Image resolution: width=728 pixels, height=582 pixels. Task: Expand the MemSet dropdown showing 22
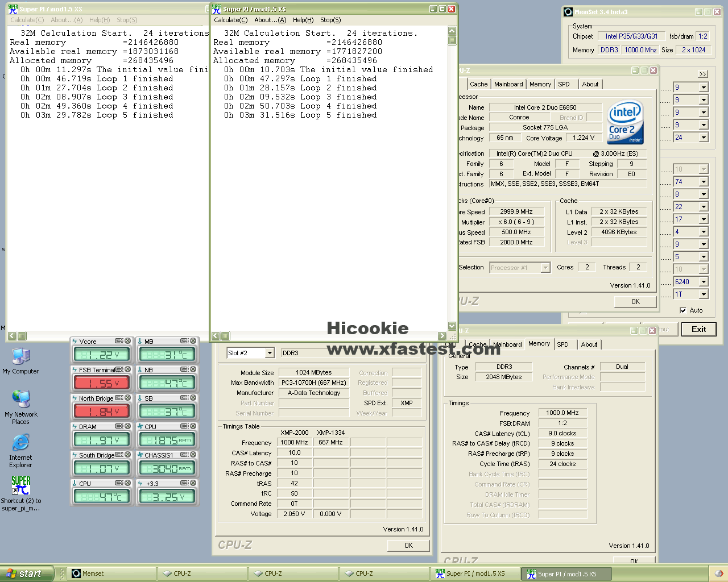(x=704, y=207)
